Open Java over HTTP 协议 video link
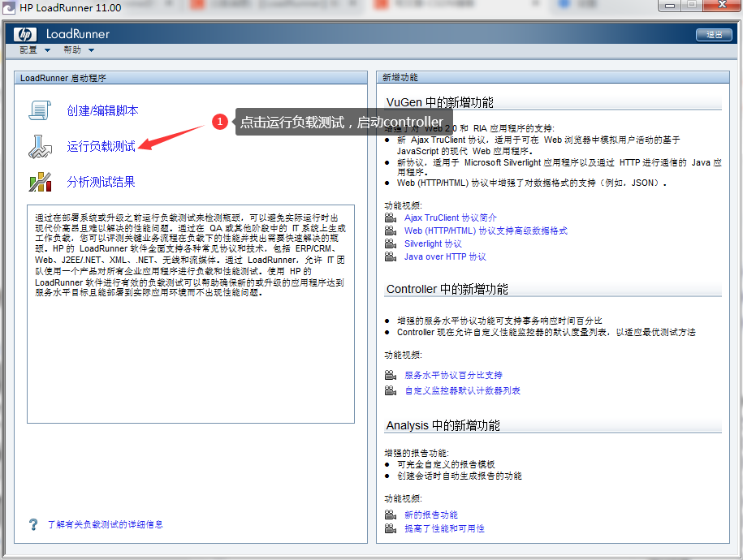This screenshot has height=560, width=743. point(445,256)
